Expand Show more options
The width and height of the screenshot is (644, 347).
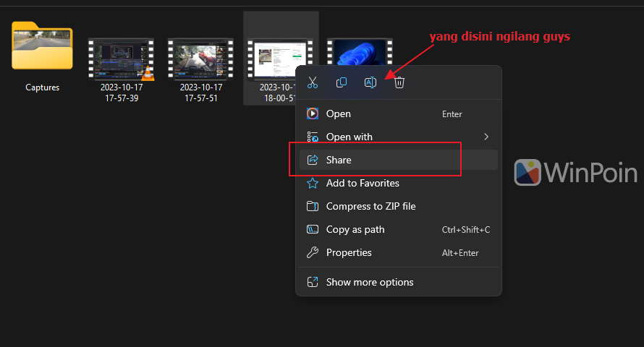[x=369, y=282]
